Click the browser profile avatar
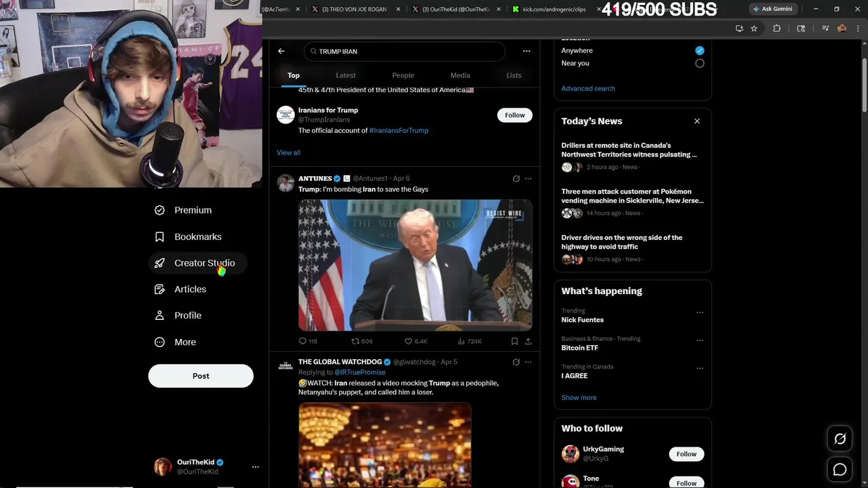 (x=842, y=28)
